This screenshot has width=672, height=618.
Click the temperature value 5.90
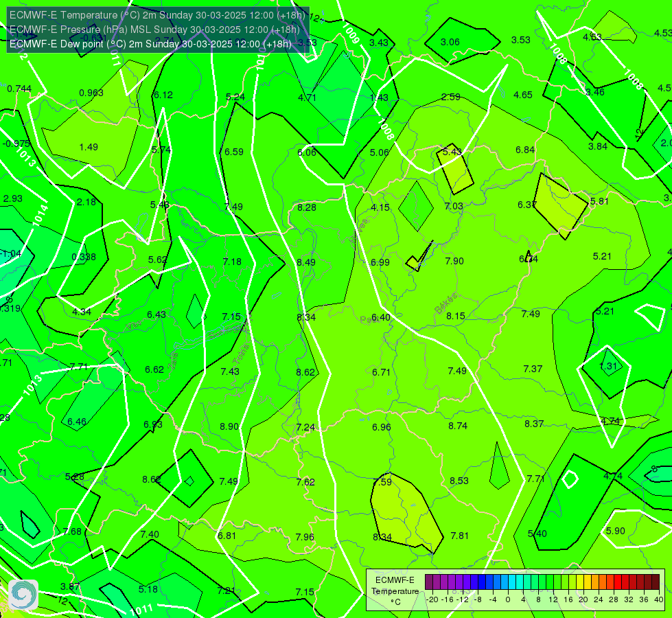click(x=616, y=531)
